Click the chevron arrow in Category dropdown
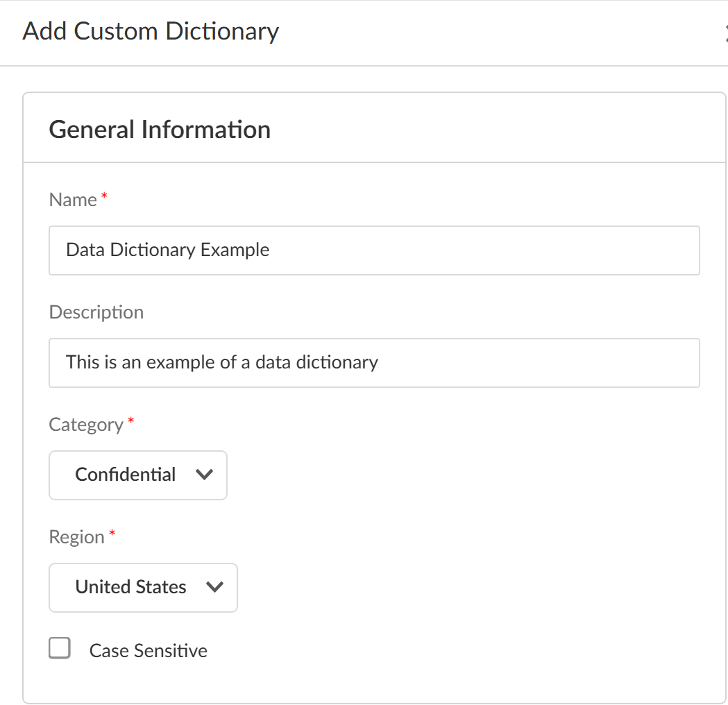The image size is (728, 705). (204, 475)
